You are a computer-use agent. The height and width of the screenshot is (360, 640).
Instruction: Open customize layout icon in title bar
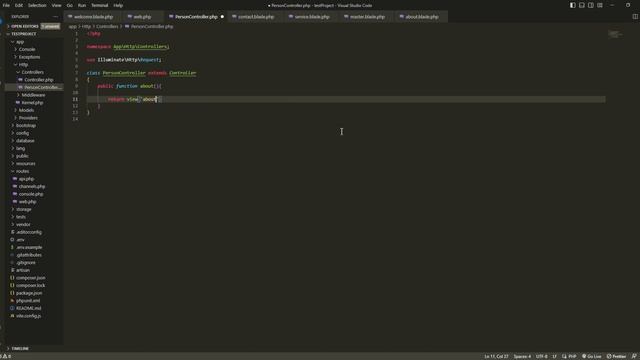point(600,5)
